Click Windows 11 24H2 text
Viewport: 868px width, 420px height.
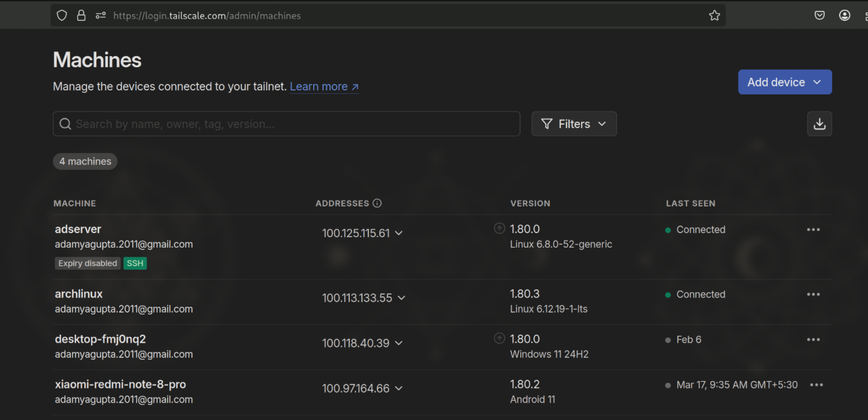(x=549, y=354)
